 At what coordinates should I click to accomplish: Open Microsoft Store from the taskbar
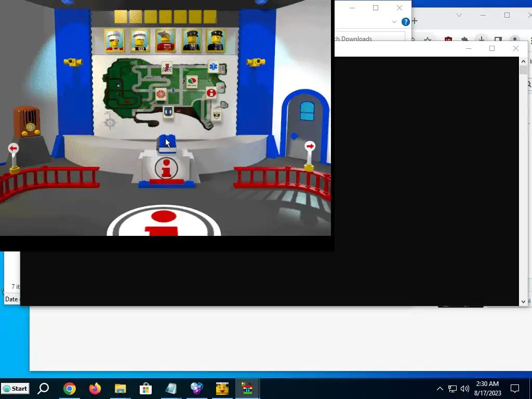pos(146,389)
